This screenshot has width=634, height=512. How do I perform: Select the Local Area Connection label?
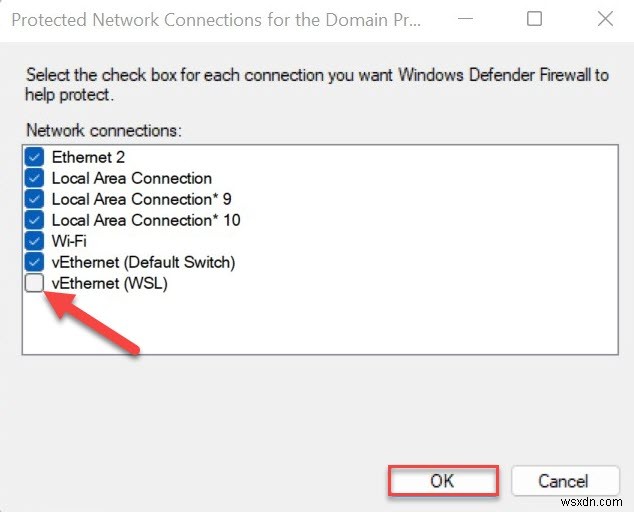tap(131, 178)
